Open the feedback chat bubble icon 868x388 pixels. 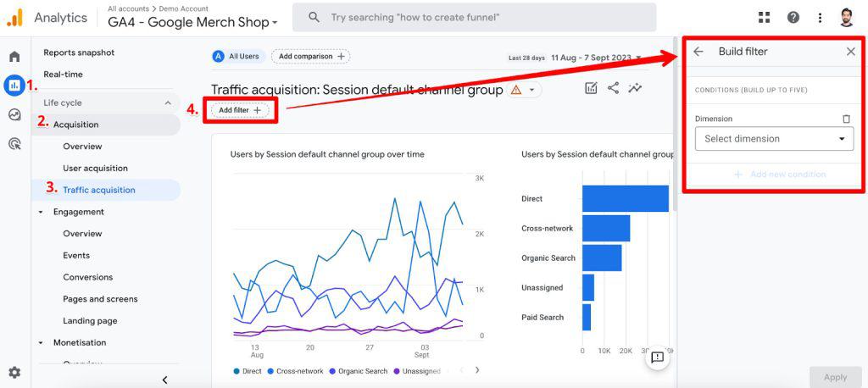coord(657,357)
